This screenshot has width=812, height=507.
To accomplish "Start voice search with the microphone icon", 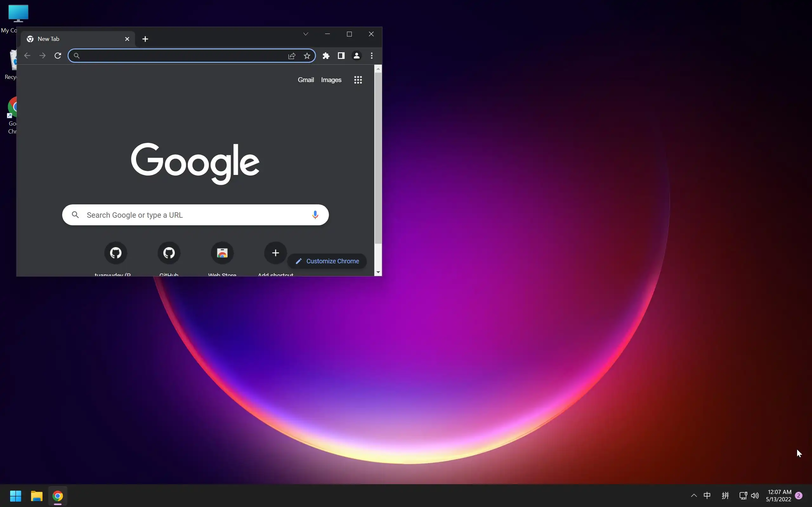I will (x=315, y=215).
